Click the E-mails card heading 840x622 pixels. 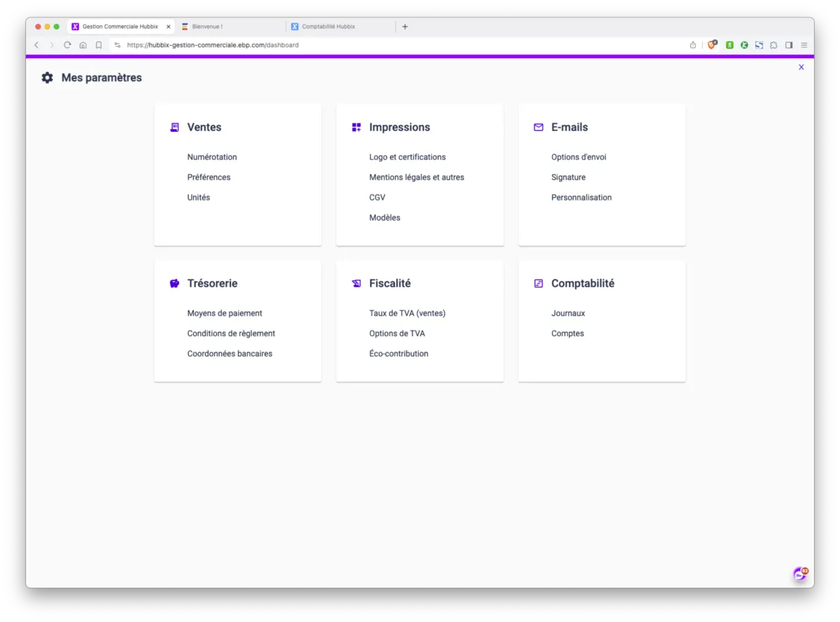click(570, 127)
